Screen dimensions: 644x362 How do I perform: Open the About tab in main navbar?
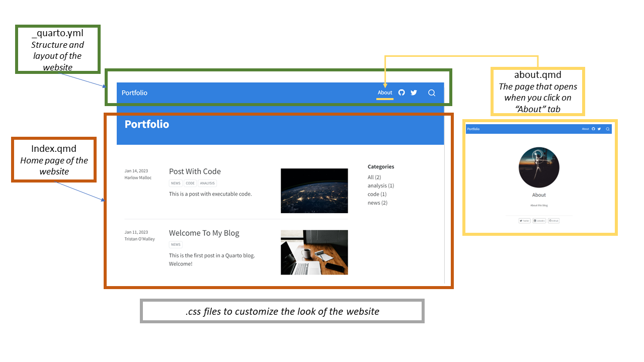(x=385, y=93)
